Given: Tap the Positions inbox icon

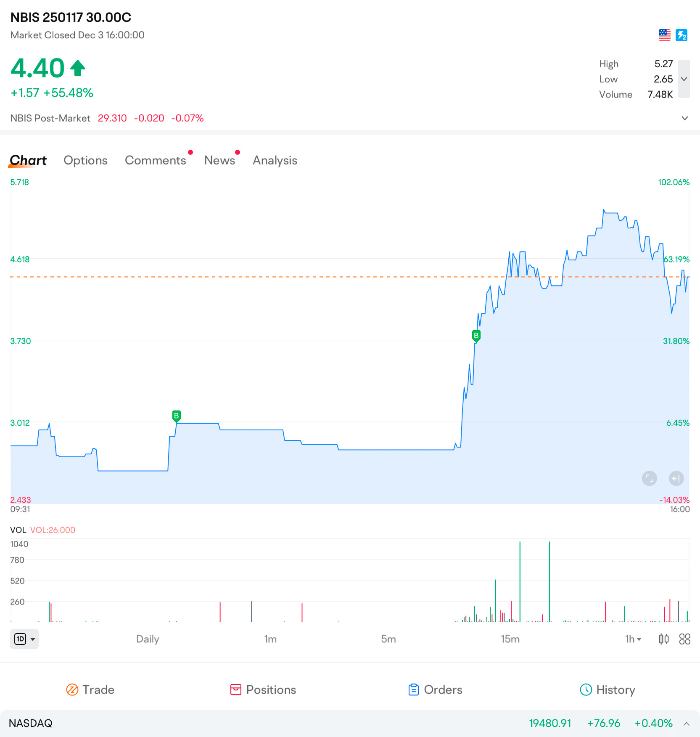Looking at the screenshot, I should click(x=236, y=690).
